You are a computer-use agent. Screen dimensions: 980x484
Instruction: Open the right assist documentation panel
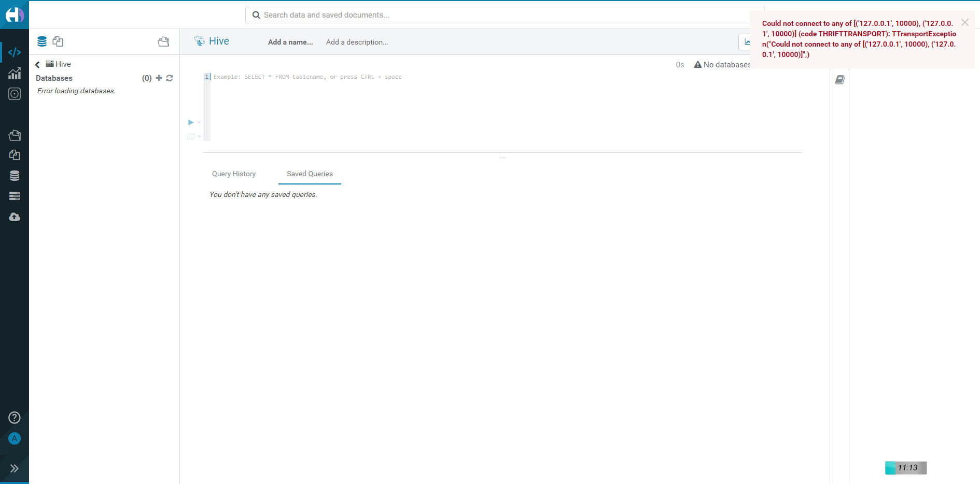point(839,79)
